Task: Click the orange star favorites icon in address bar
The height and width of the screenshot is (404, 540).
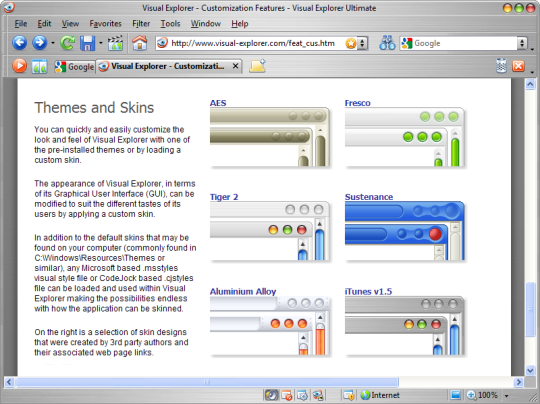Action: click(x=351, y=43)
